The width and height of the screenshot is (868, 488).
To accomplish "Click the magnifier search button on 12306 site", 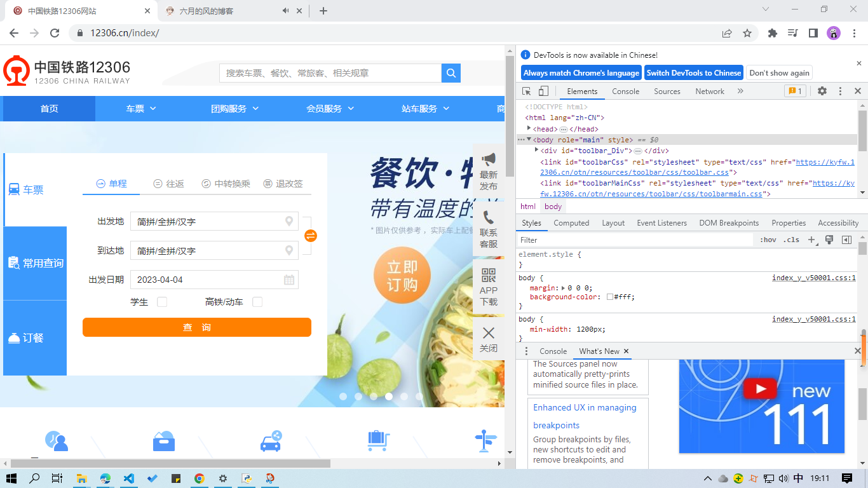I will point(451,73).
